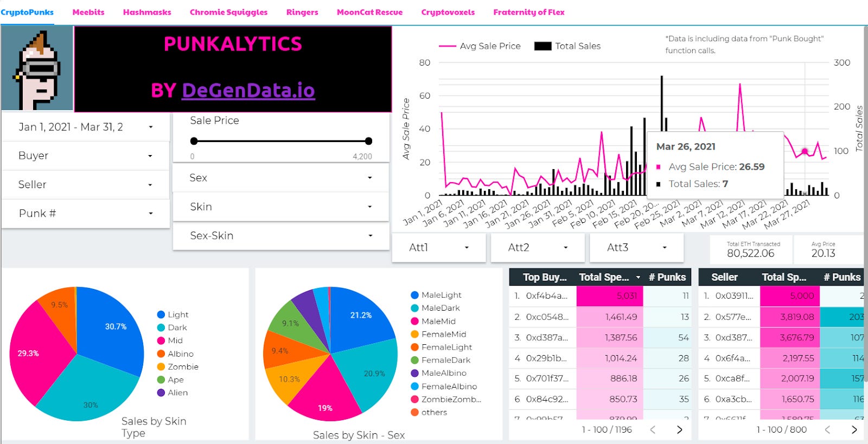This screenshot has width=868, height=444.
Task: Click previous page arrow in Top Buyers table
Action: coord(653,429)
